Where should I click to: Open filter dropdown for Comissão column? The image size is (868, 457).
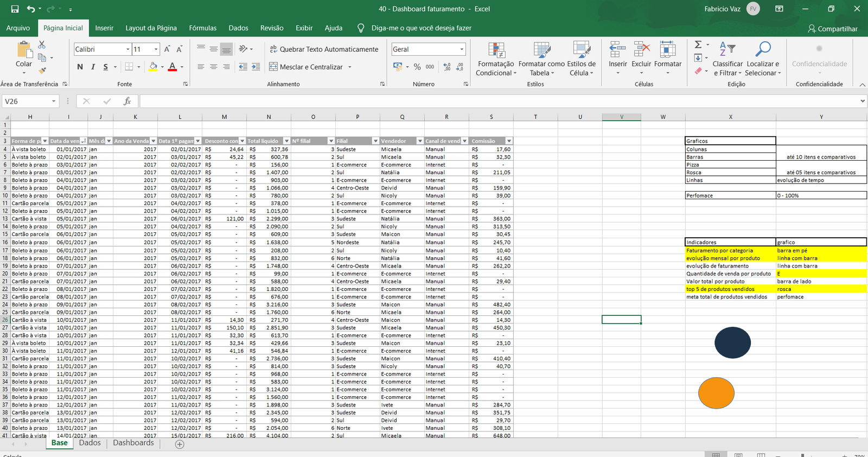509,141
